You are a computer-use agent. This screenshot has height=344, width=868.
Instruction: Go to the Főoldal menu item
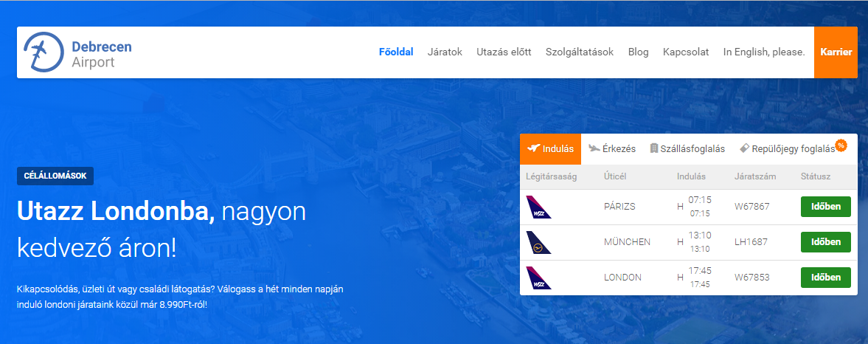pos(396,52)
